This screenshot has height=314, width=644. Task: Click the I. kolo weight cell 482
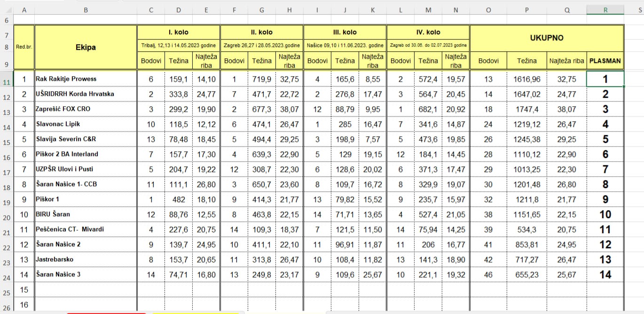[x=179, y=199]
